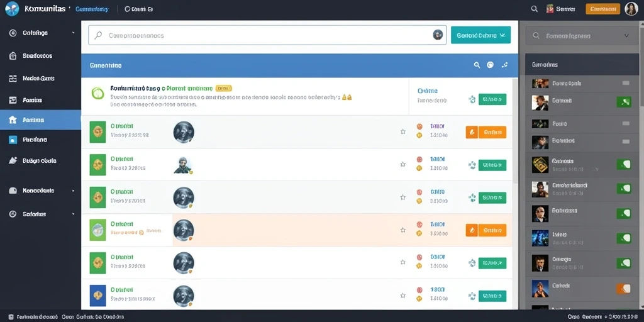Select the grid icon in the sidebar
This screenshot has height=322, width=644.
(13, 78)
